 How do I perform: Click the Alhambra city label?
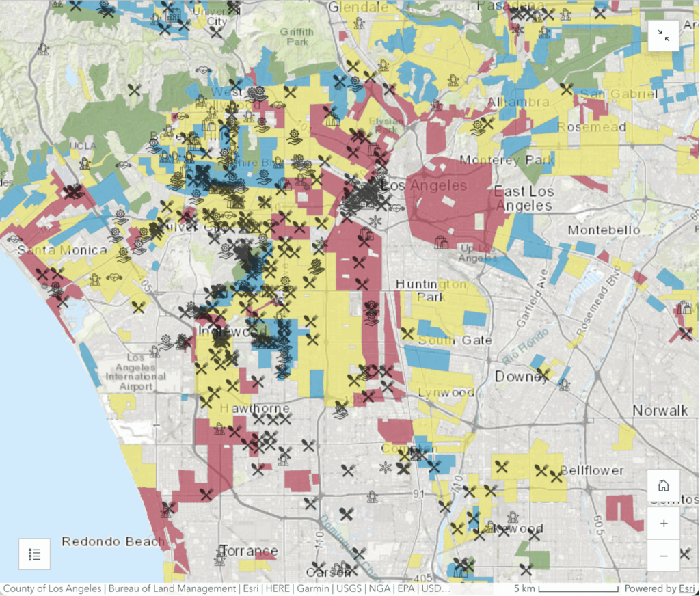pos(518,102)
